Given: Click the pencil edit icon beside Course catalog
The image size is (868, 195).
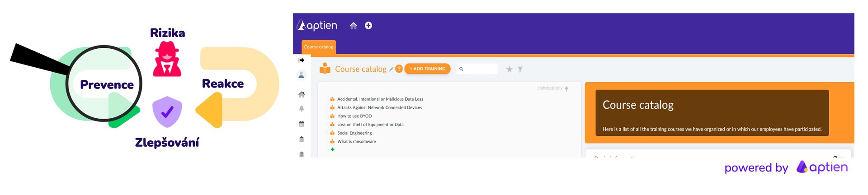Looking at the screenshot, I should 391,69.
